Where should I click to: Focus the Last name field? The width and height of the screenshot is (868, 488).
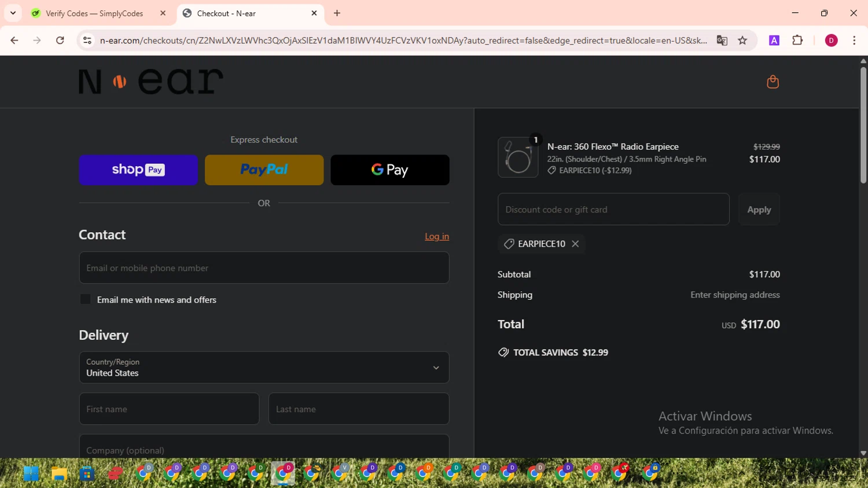(x=359, y=409)
